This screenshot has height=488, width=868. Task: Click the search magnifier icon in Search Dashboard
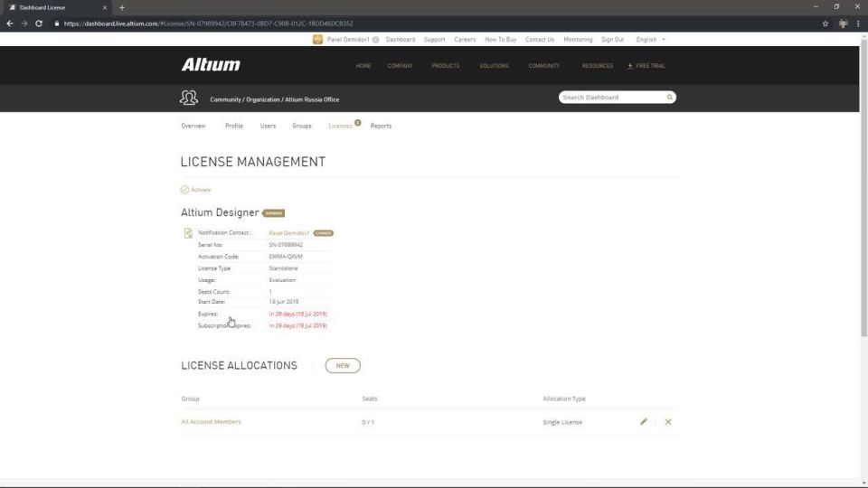click(670, 98)
